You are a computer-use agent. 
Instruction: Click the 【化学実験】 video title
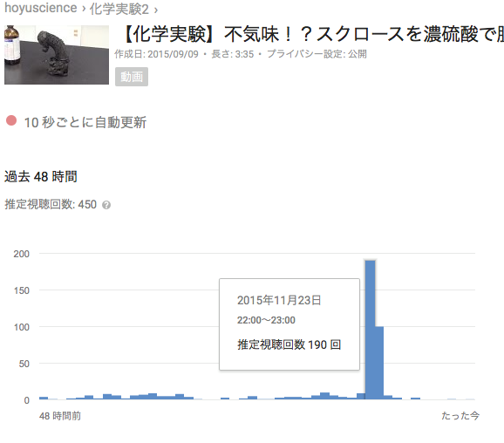[x=312, y=34]
